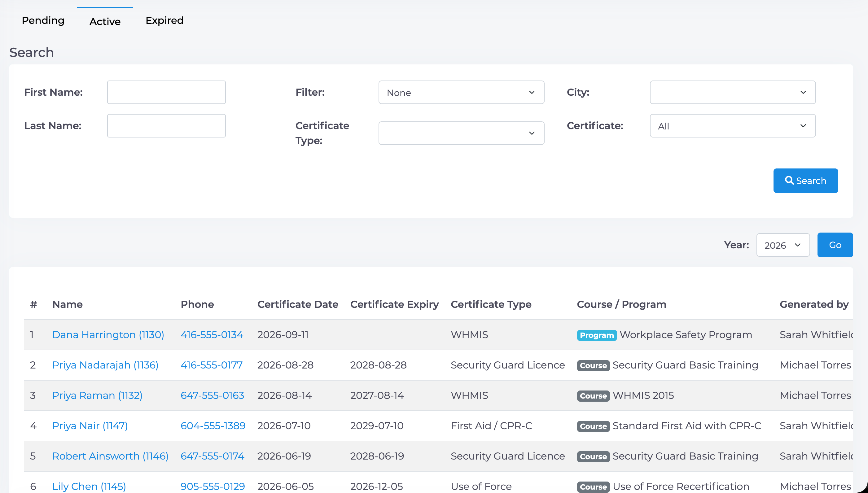Viewport: 868px width, 493px height.
Task: Click the Generated by column header
Action: pyautogui.click(x=814, y=304)
